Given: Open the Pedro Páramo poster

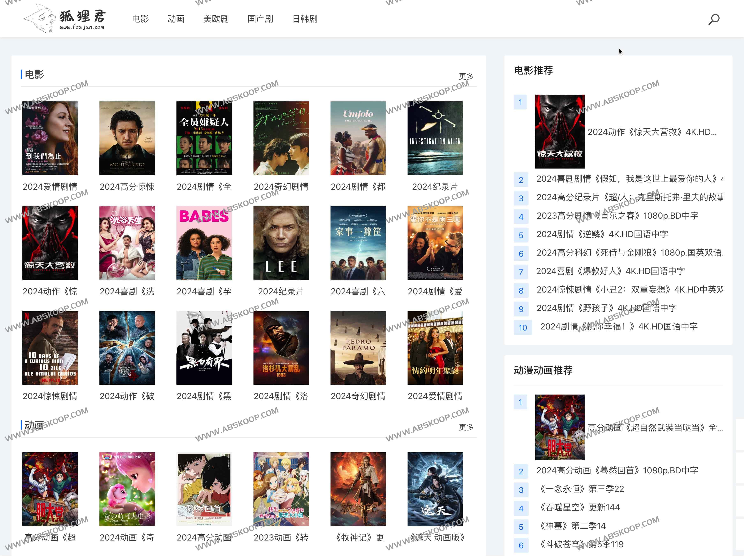Looking at the screenshot, I should point(358,348).
